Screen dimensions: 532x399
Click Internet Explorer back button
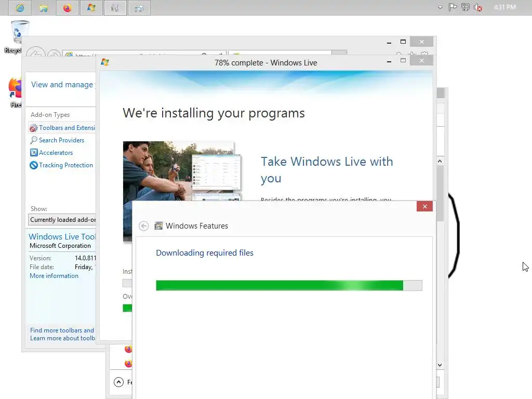36,52
